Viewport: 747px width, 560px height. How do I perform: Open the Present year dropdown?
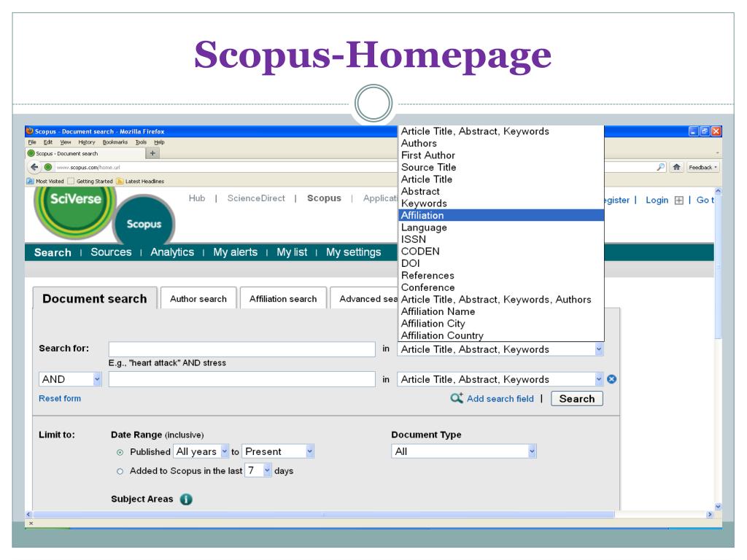(x=278, y=451)
